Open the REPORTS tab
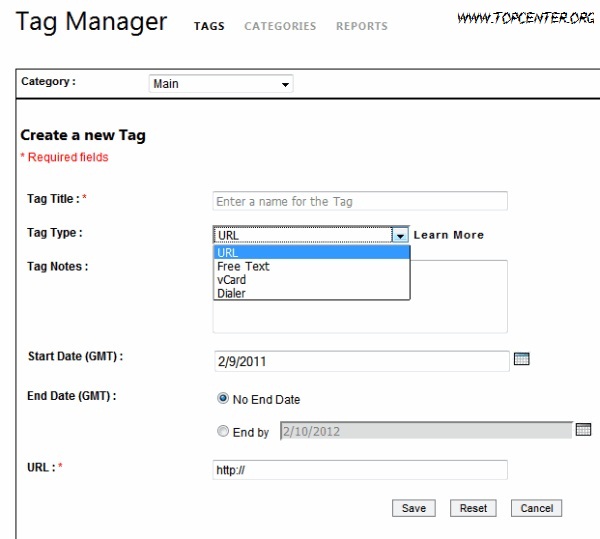600x539 pixels. [362, 26]
